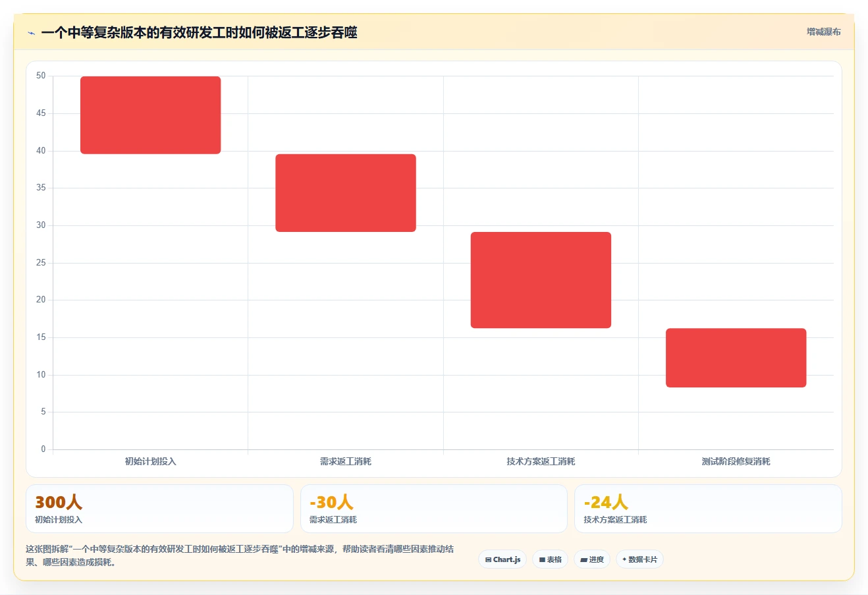Click the 数据卡片 chip
Viewport: 868px width, 595px height.
coord(639,559)
